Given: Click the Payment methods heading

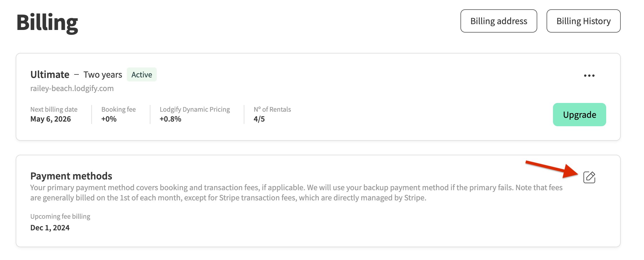Looking at the screenshot, I should tap(71, 176).
